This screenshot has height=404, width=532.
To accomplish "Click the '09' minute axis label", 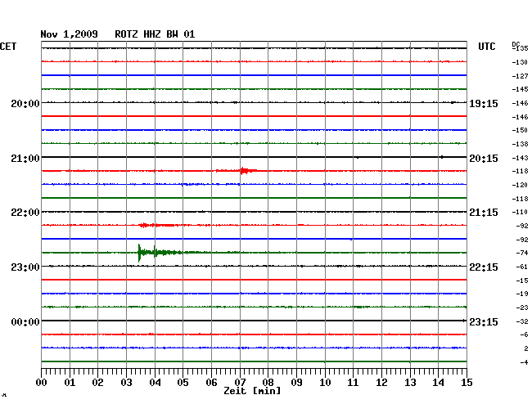I will (296, 382).
